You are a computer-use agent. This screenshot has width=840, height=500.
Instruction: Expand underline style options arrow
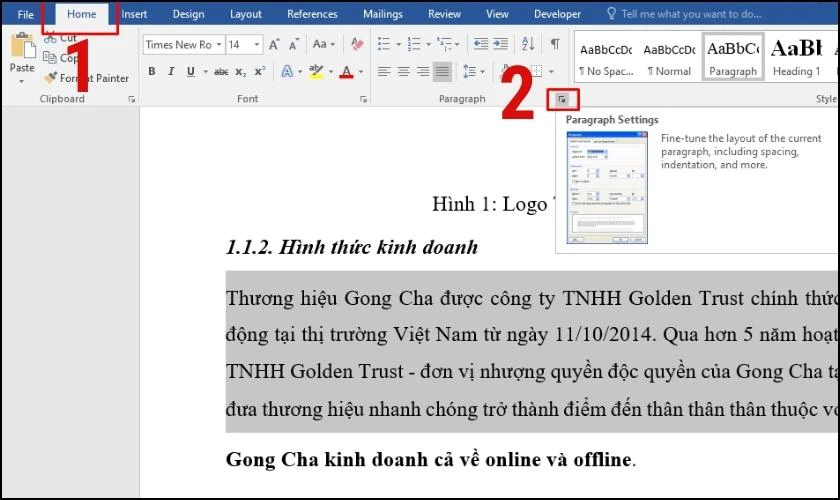206,71
